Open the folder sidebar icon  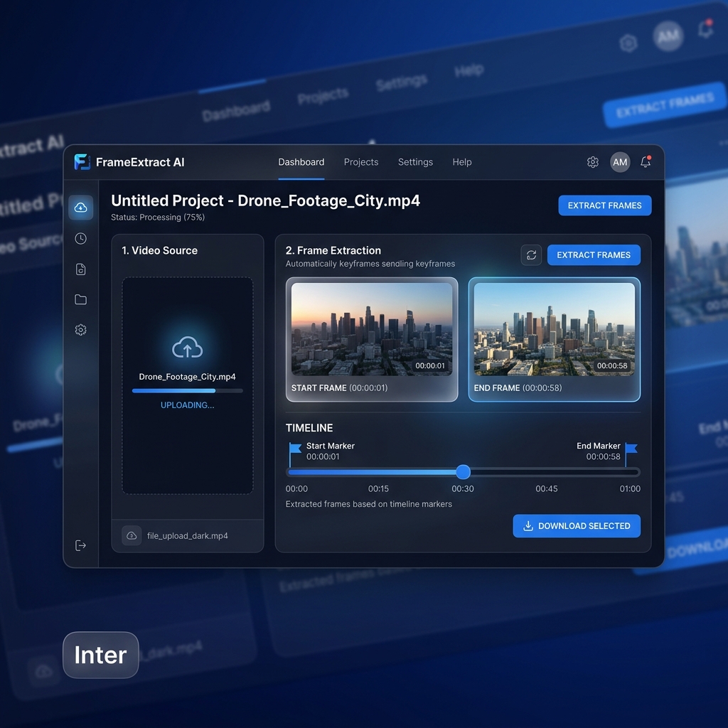click(81, 299)
